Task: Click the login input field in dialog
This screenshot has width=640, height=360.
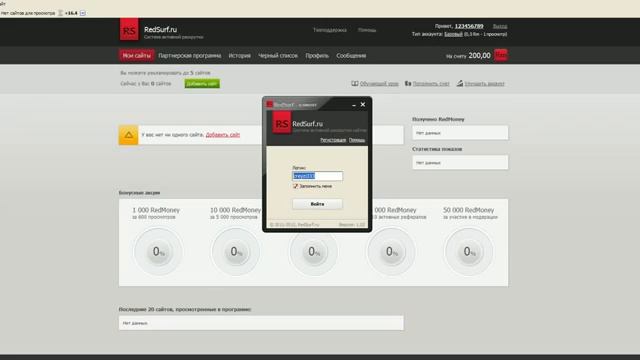Action: 318,176
